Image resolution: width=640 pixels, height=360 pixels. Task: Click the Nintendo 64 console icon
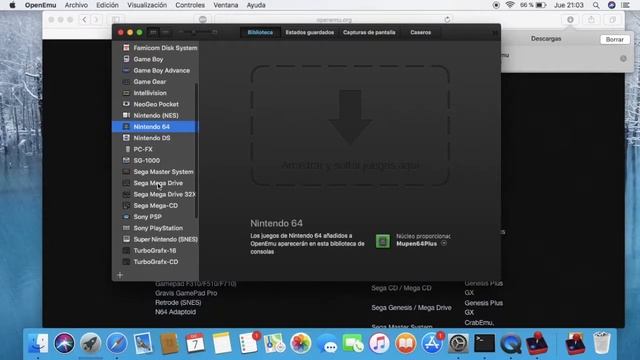(127, 127)
